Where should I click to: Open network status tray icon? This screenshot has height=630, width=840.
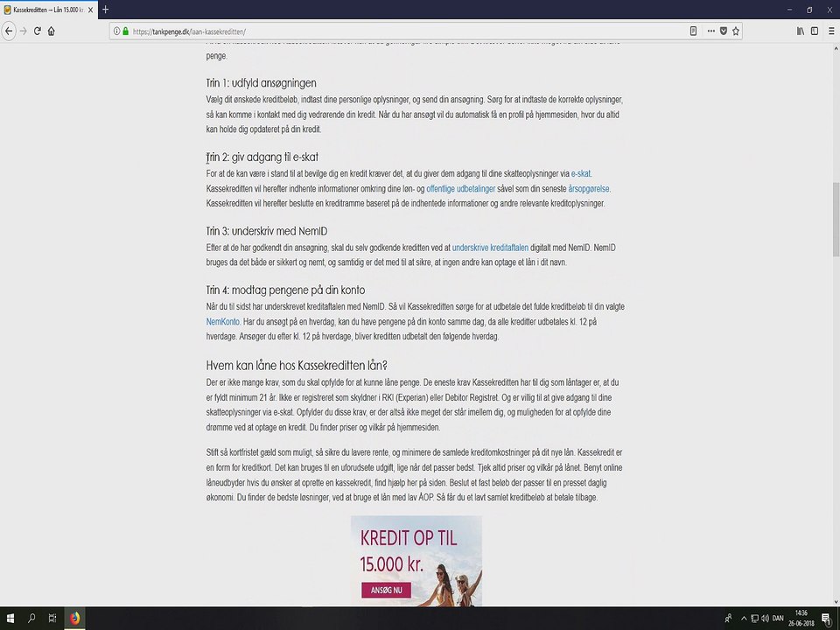(754, 619)
